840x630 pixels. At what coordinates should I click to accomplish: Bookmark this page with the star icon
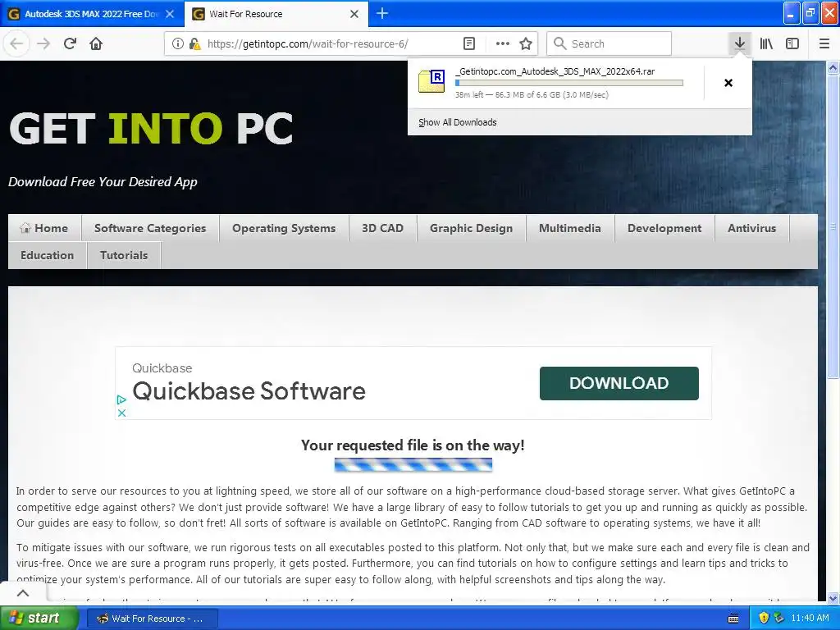526,43
